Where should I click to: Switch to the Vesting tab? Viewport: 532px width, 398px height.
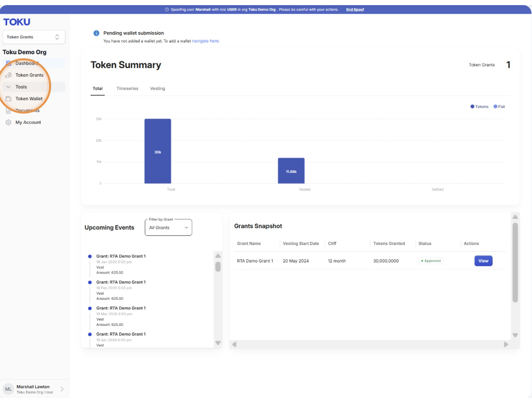pyautogui.click(x=158, y=89)
